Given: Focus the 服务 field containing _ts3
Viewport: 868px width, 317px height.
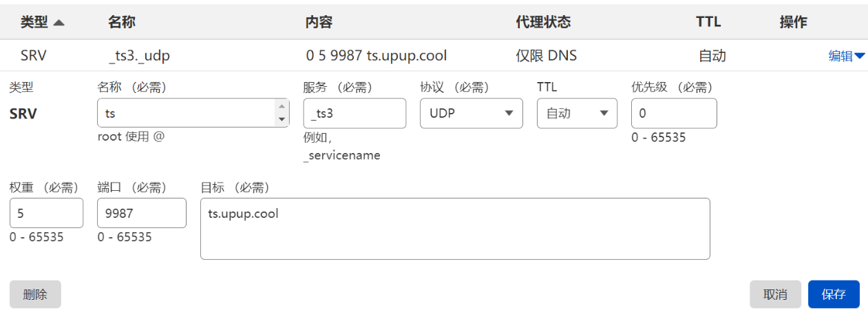Looking at the screenshot, I should (x=354, y=114).
